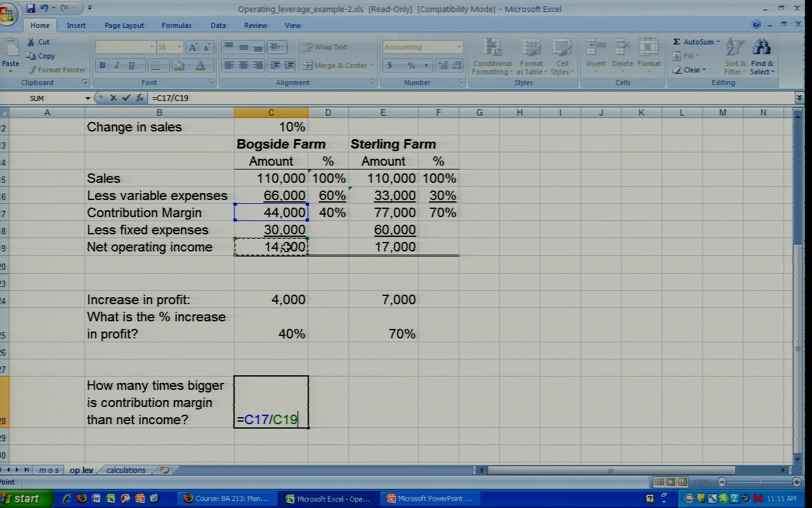Click the Save icon in quick access toolbar
Screen dimensions: 812x508
[30, 8]
